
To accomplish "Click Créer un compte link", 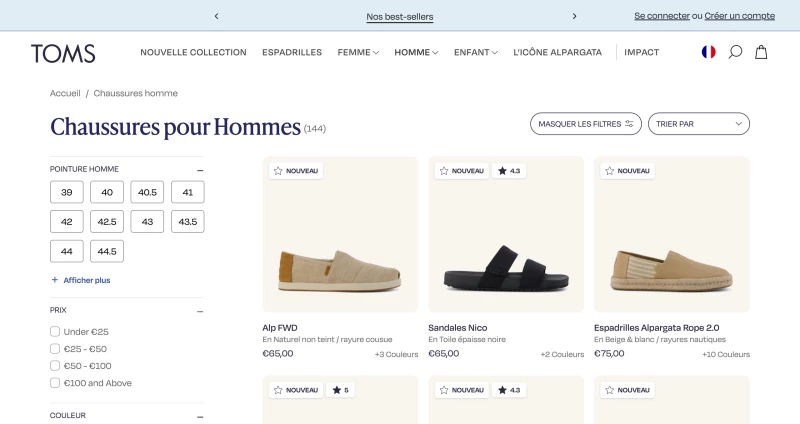I will pyautogui.click(x=739, y=16).
